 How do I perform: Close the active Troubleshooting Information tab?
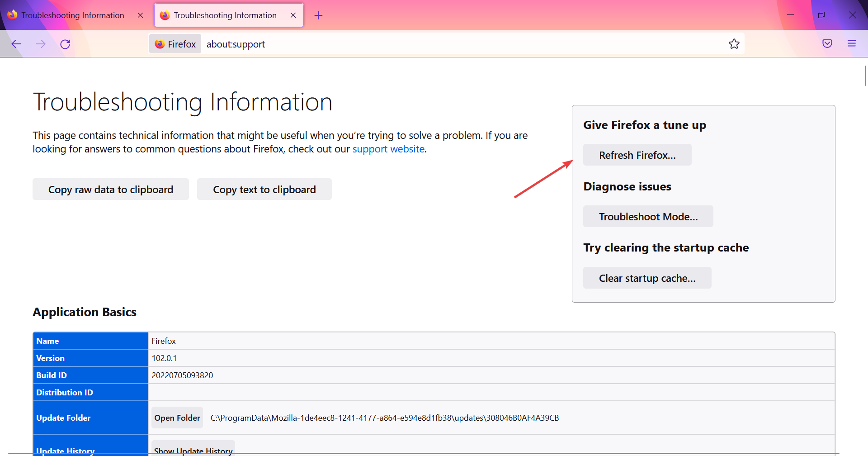[293, 15]
